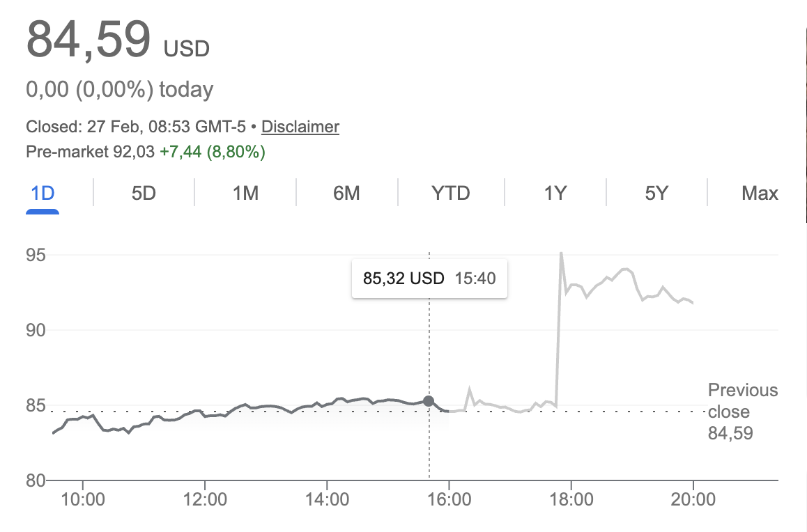This screenshot has height=532, width=807.
Task: Click the 20:00 time axis label
Action: tap(693, 499)
